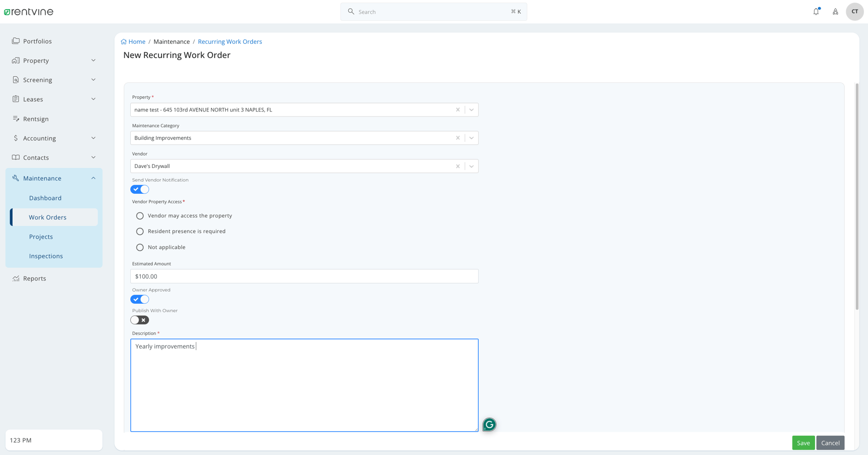Turn off the Owner Approved switch
Viewport: 868px width, 455px height.
(x=140, y=299)
